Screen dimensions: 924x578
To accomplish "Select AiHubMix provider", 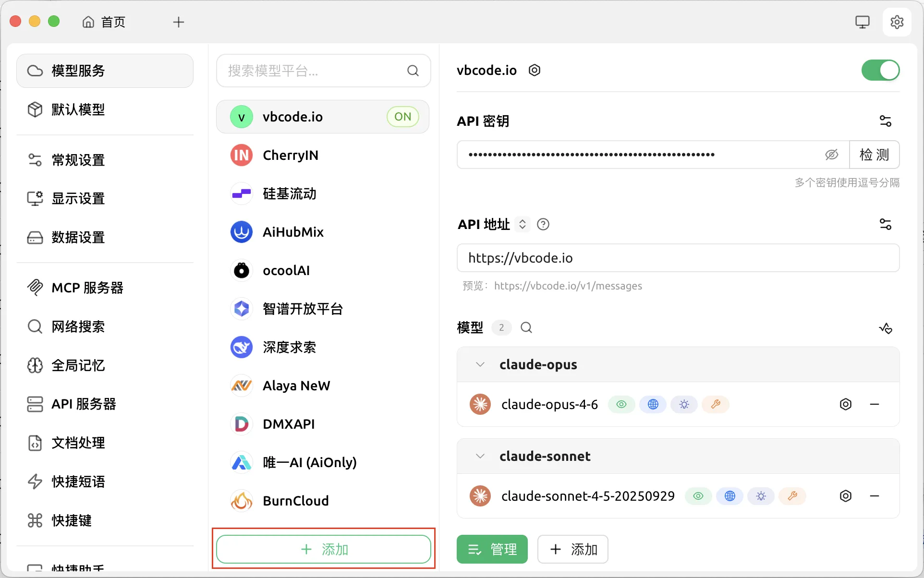I will (x=323, y=232).
